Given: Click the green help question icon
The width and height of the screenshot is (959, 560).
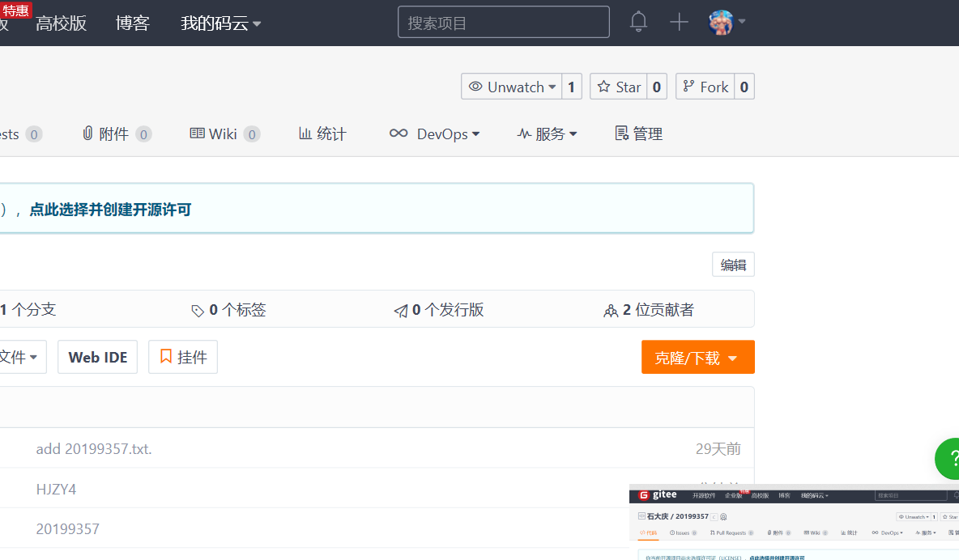Looking at the screenshot, I should coord(948,459).
